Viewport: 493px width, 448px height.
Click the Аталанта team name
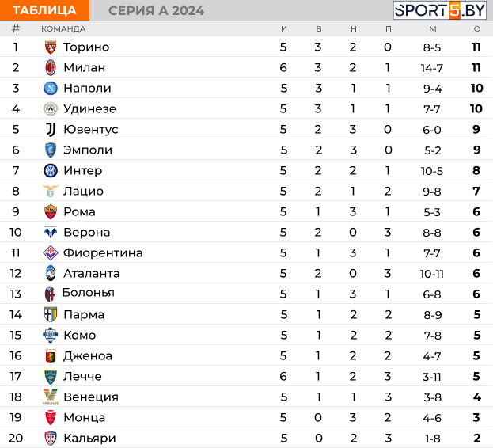pyautogui.click(x=92, y=274)
